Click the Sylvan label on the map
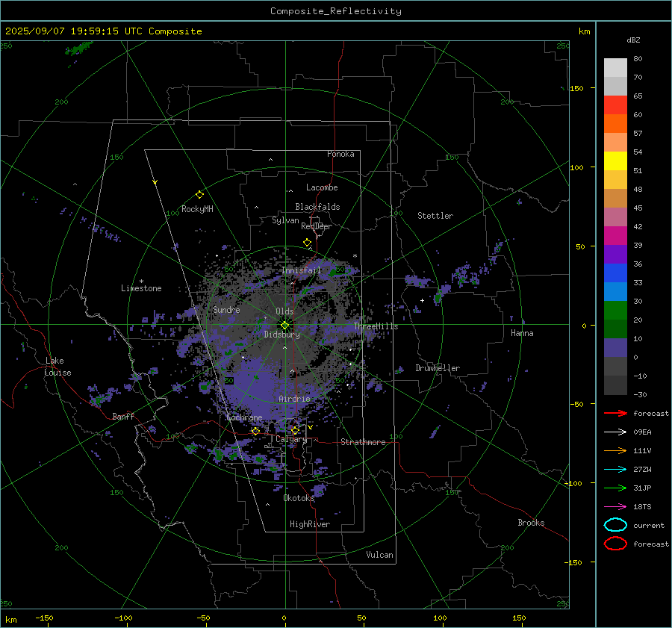Viewport: 672px width, 628px height. (285, 220)
